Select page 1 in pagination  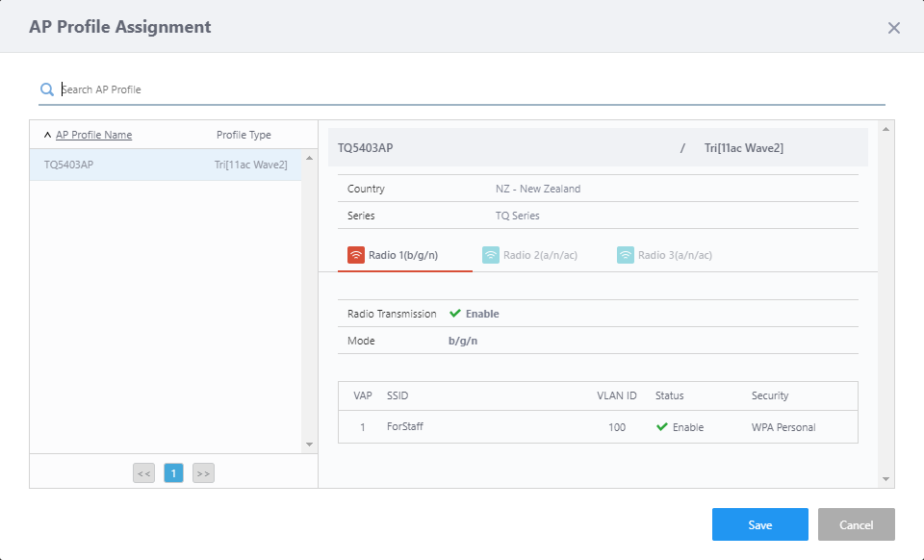click(x=173, y=472)
